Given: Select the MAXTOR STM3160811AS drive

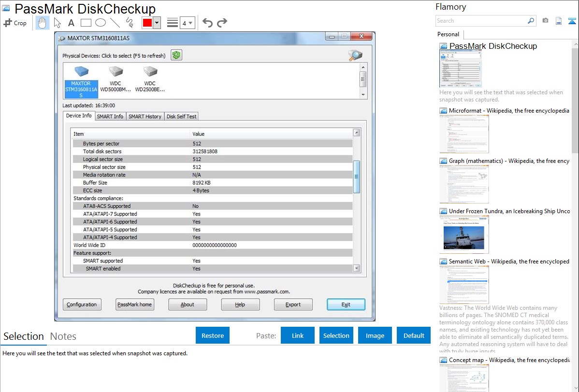Looking at the screenshot, I should [81, 82].
